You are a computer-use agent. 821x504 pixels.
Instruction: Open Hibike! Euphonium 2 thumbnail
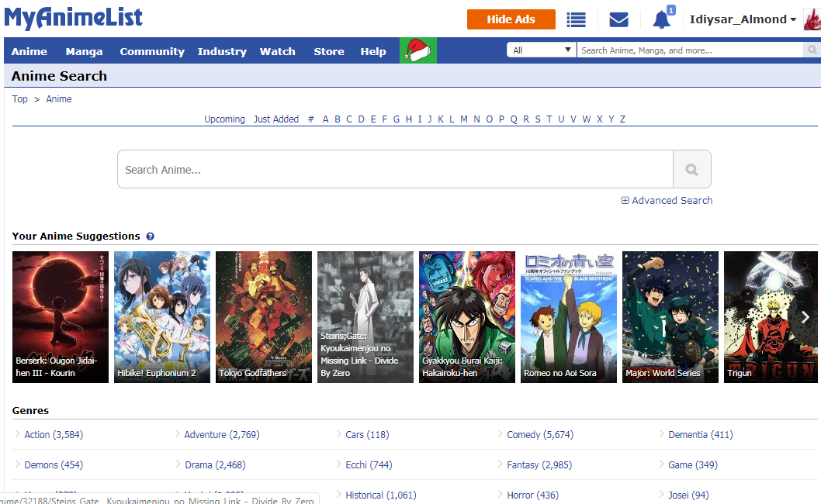tap(161, 317)
